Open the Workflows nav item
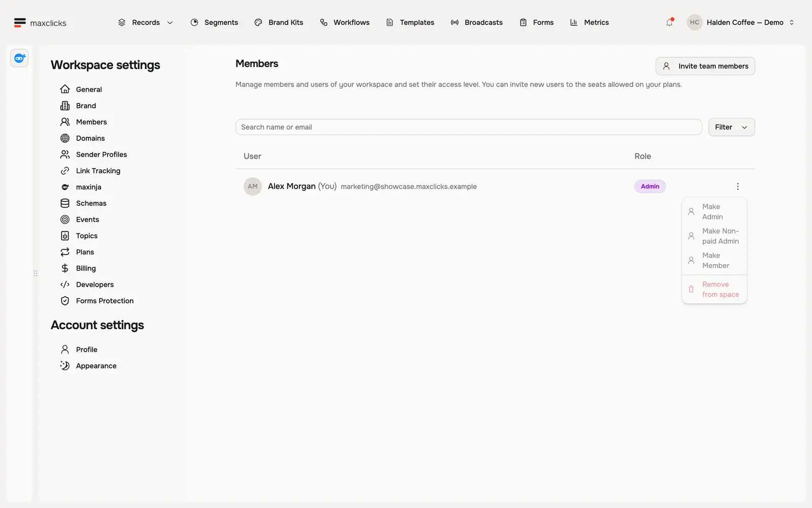812x508 pixels. (x=345, y=22)
